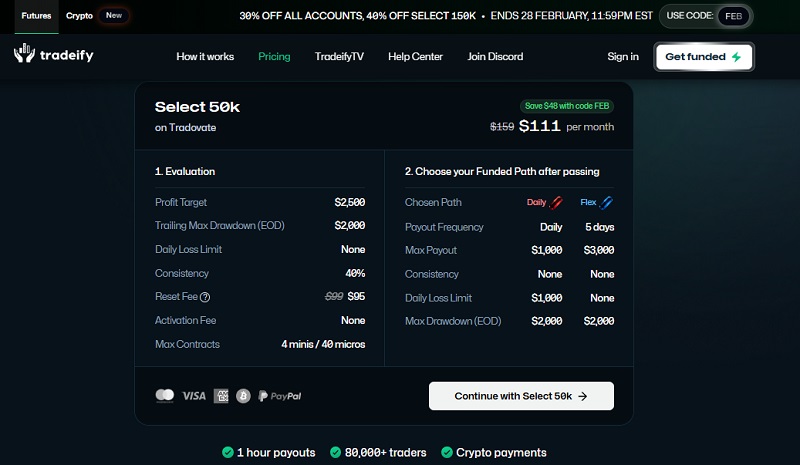Select the Flex chosen path label

coord(588,203)
